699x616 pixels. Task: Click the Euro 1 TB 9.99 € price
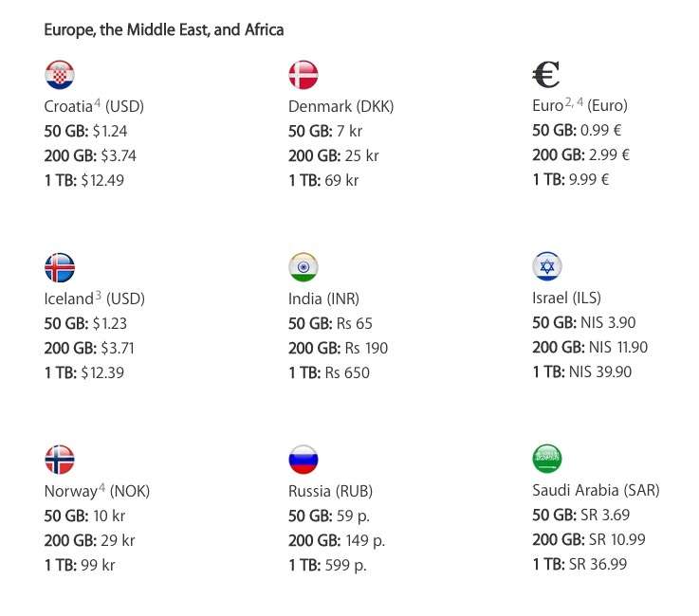point(571,179)
